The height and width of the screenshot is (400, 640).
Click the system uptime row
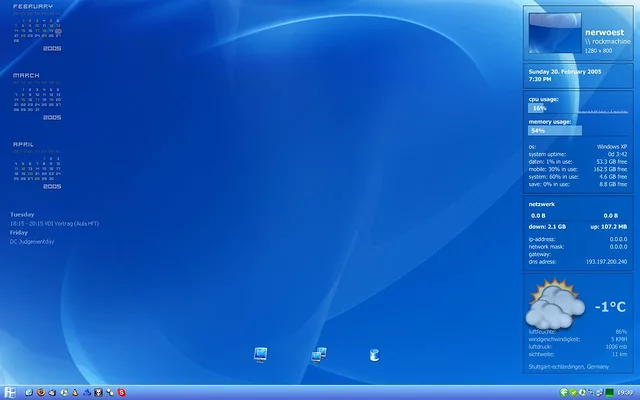tap(578, 154)
